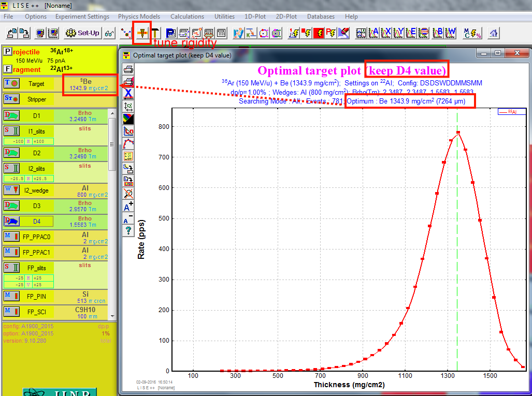
Task: Click the stop sign plot icon
Action: tap(424, 33)
